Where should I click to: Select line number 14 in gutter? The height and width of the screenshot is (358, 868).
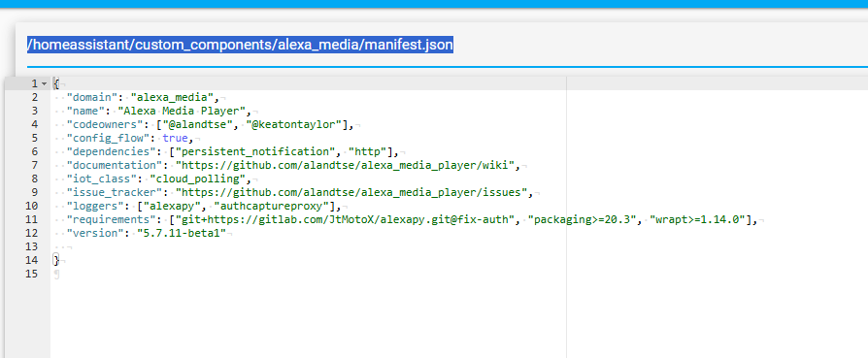point(32,260)
